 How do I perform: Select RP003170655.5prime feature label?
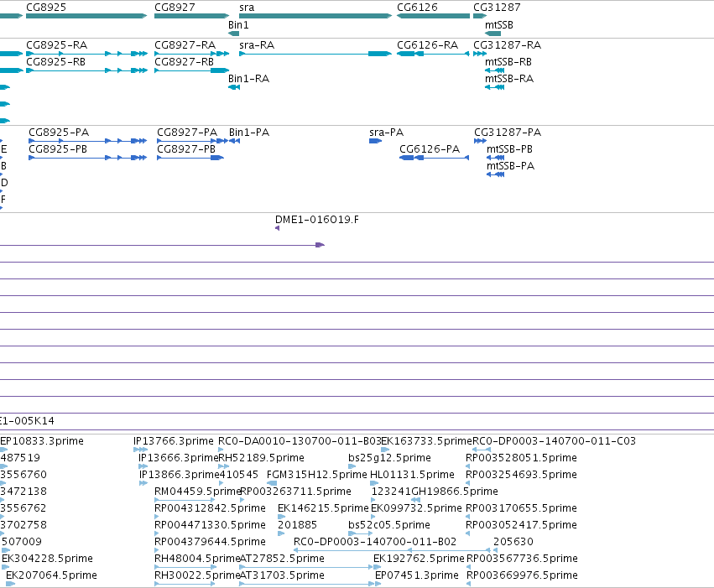tap(521, 508)
